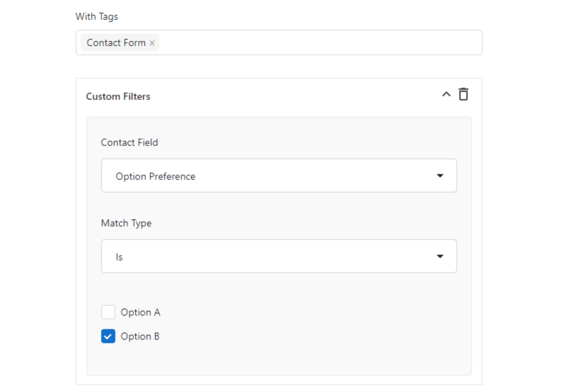Open the Match Type 'Is' dropdown

pos(279,256)
